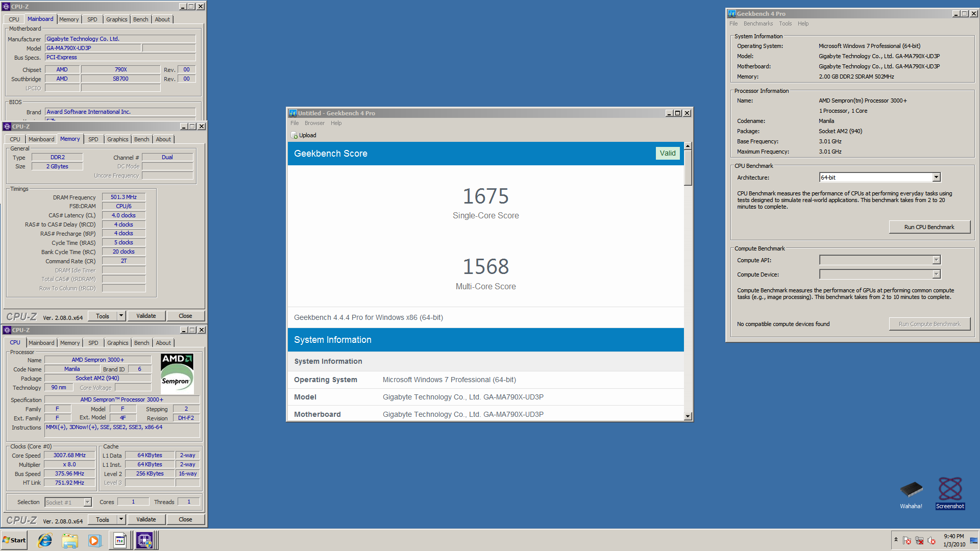Click the Core Speed 3007.68 MHz value

point(69,456)
